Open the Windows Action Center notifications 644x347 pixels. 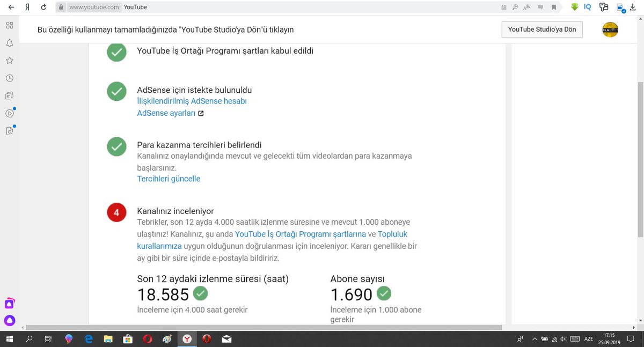[x=631, y=339]
